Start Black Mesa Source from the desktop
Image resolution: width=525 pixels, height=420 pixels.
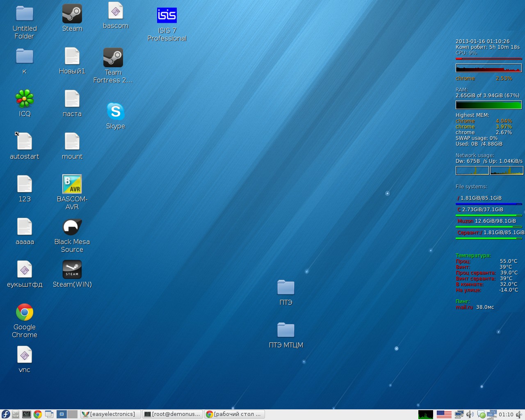72,227
